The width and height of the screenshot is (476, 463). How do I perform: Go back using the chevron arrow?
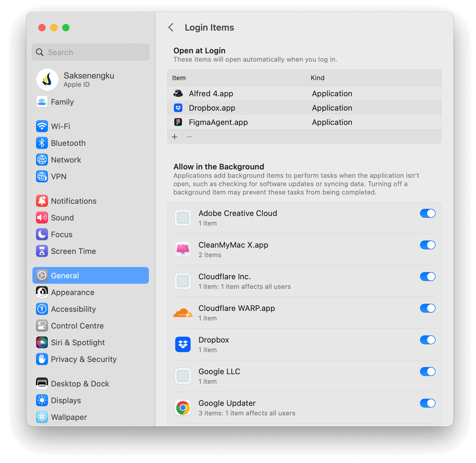tap(171, 27)
